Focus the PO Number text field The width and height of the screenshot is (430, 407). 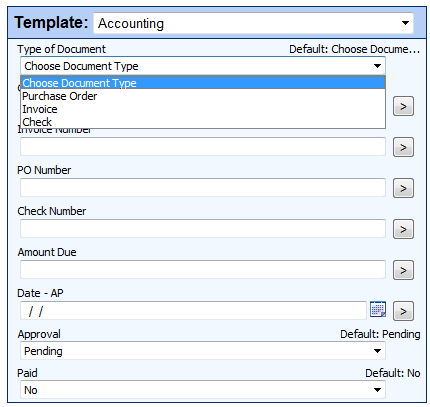coord(203,187)
